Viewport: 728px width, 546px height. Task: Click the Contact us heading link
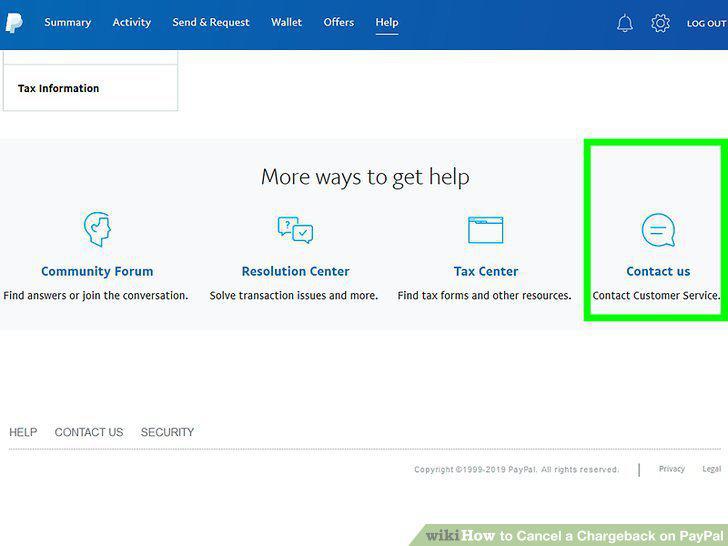658,271
